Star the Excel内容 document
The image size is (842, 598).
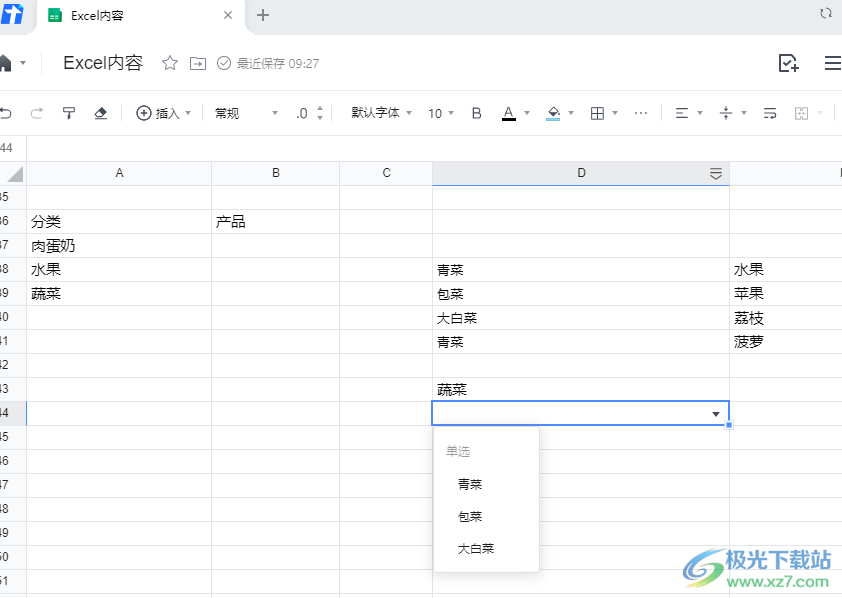coord(170,63)
